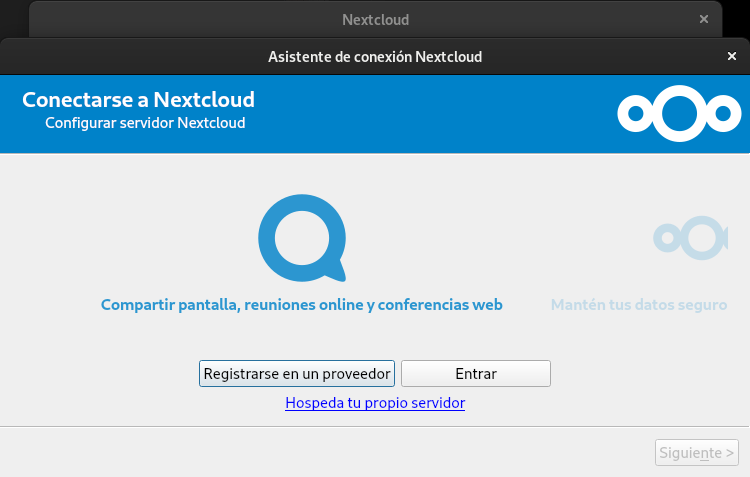Click the "Asistente de conexión Nextcloud" title bar
This screenshot has width=750, height=477.
tap(375, 56)
